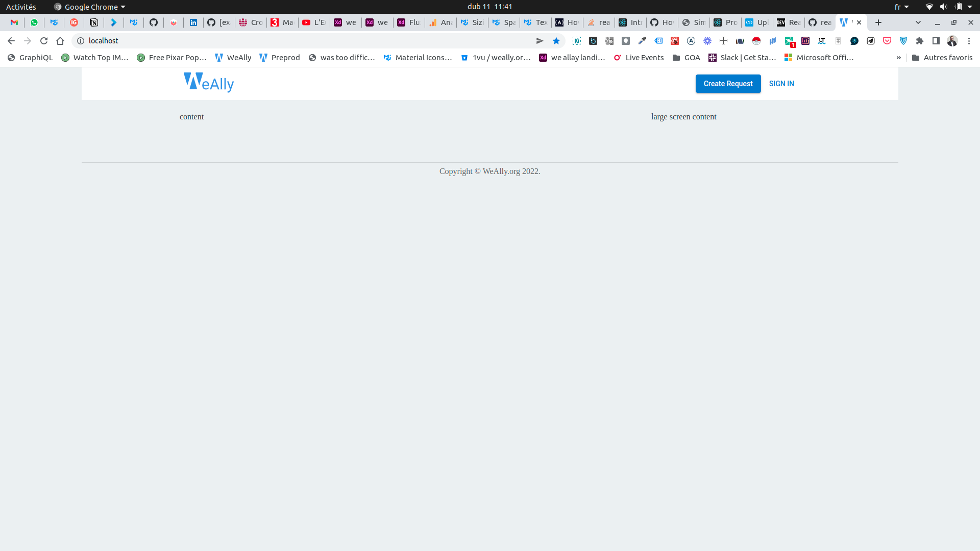Screen dimensions: 980x551
Task: Expand the bookmarks overflow chevron
Action: click(899, 58)
